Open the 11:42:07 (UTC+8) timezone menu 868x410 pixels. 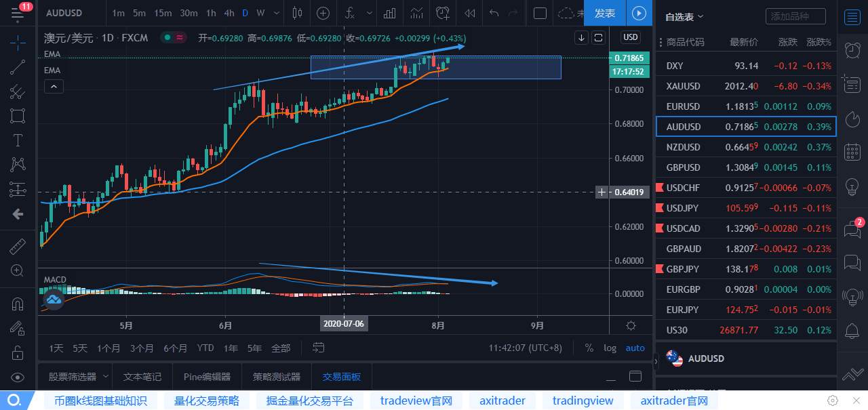click(x=526, y=348)
